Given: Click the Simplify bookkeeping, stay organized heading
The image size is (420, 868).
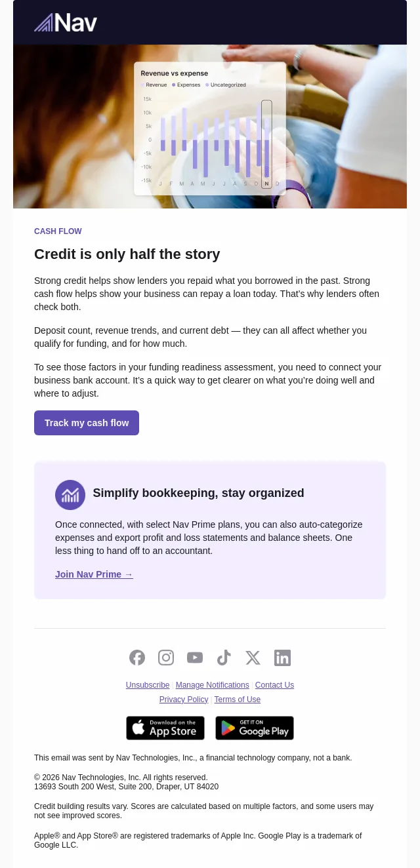Looking at the screenshot, I should tap(198, 493).
